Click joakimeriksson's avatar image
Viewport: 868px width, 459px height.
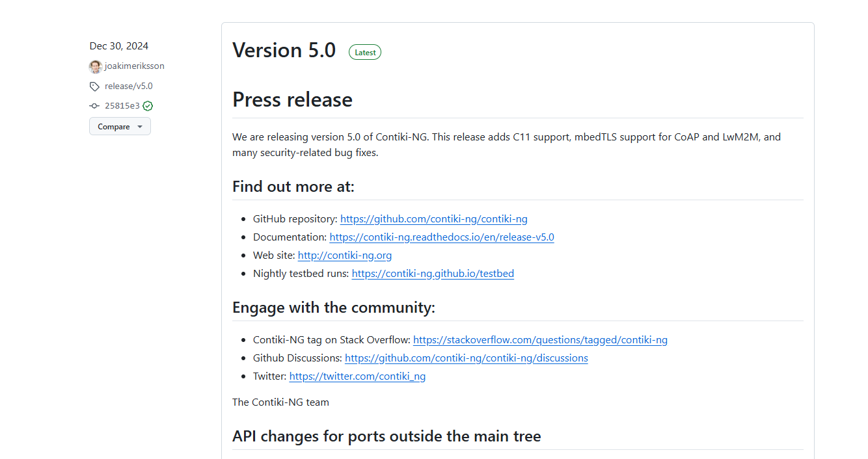coord(96,66)
